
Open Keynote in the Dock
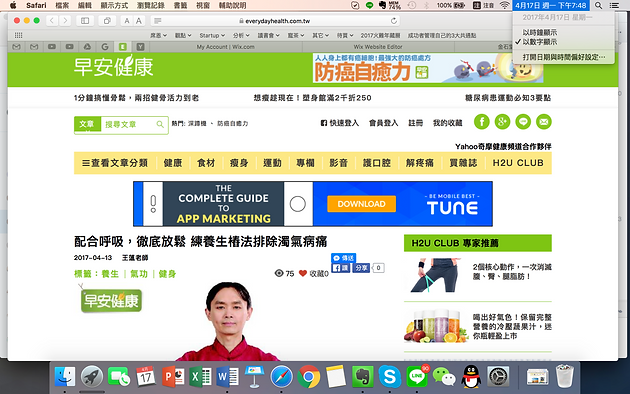[254, 376]
